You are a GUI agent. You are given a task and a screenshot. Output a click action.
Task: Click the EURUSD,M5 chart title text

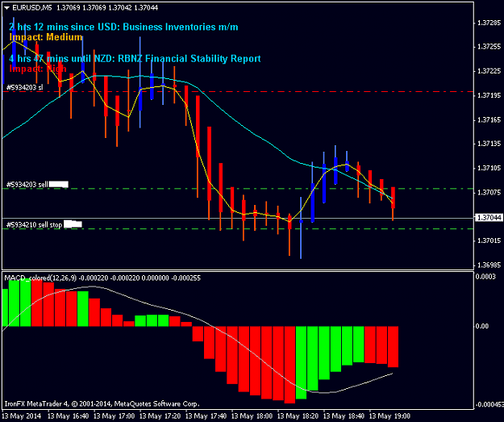(x=31, y=8)
